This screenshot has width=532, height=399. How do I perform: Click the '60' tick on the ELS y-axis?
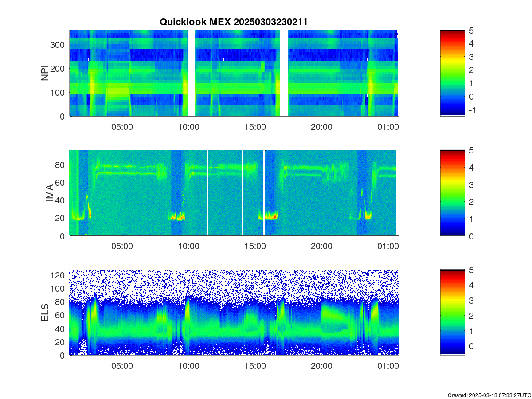click(60, 315)
